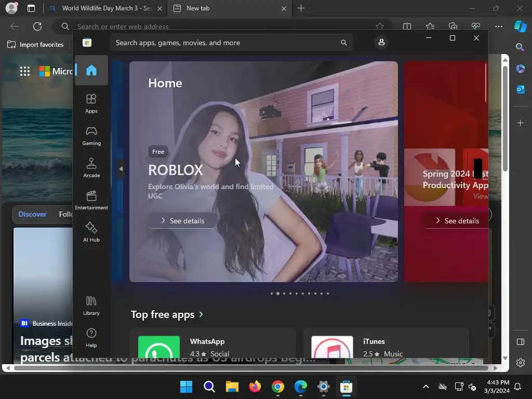This screenshot has width=532, height=399.
Task: Open File Explorer from taskbar
Action: pyautogui.click(x=232, y=387)
